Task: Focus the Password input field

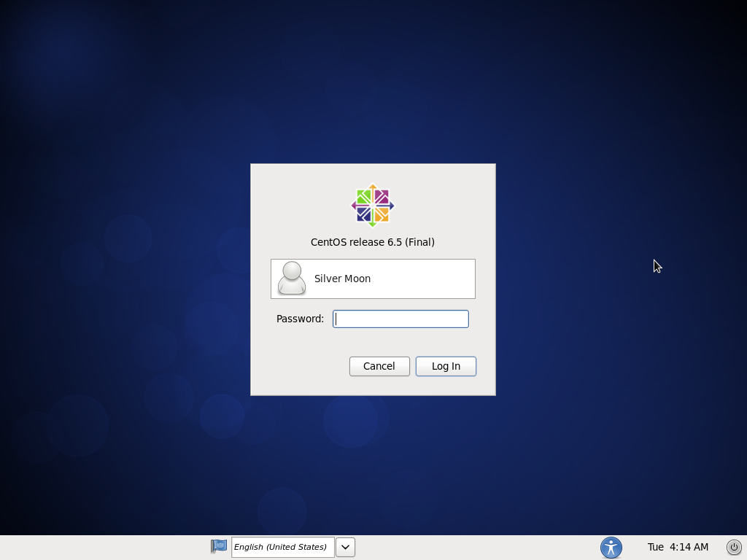Action: tap(400, 319)
